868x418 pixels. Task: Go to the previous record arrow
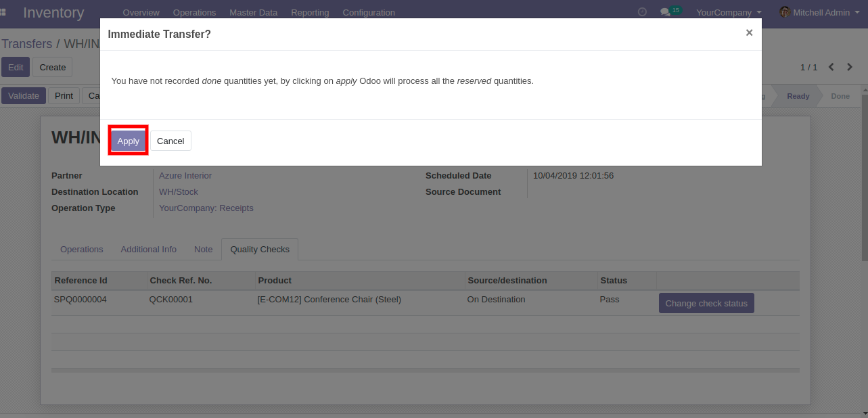click(831, 67)
